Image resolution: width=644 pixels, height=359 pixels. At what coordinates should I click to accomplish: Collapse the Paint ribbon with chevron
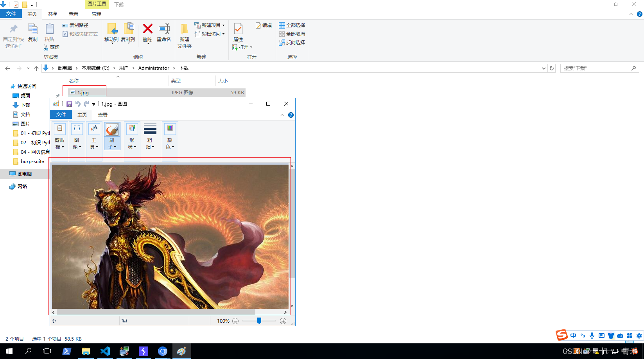pos(282,115)
